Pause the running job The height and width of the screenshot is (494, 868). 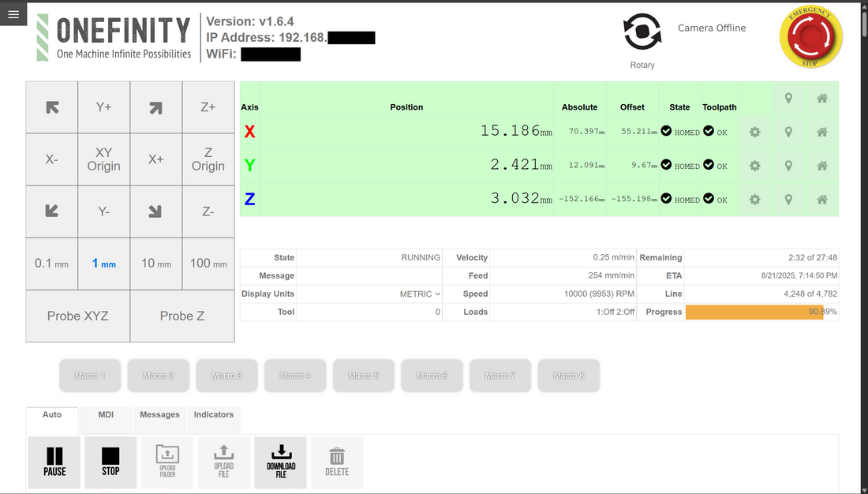(54, 462)
